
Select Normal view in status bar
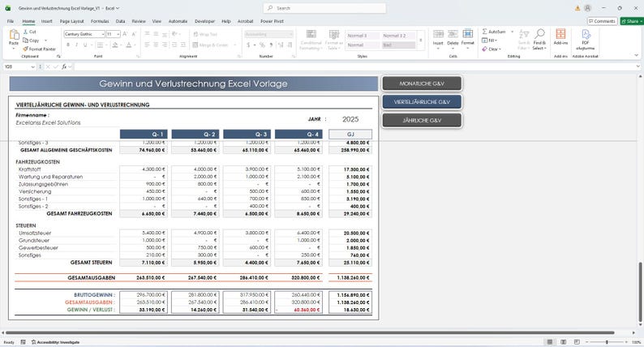pos(550,342)
